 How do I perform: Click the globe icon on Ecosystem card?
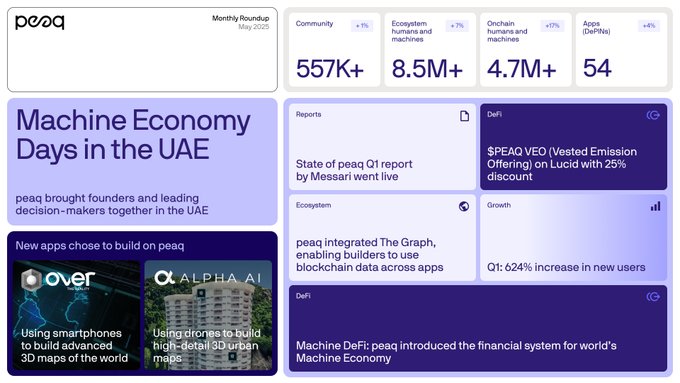tap(464, 206)
